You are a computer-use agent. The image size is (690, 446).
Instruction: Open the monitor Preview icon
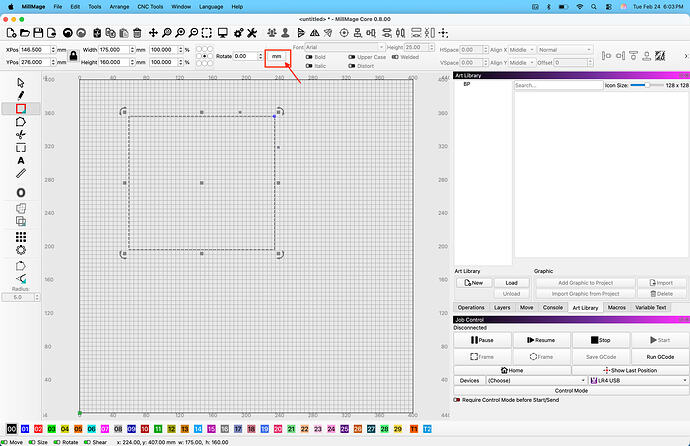[x=223, y=33]
